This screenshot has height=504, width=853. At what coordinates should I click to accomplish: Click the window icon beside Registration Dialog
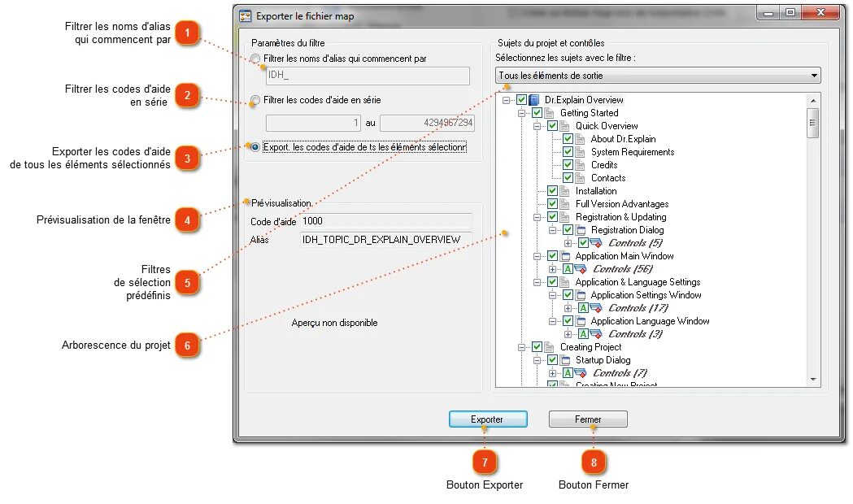pos(581,231)
